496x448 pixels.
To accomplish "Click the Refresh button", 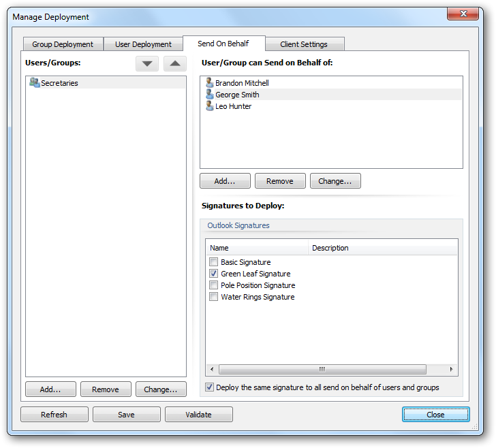I will 55,414.
